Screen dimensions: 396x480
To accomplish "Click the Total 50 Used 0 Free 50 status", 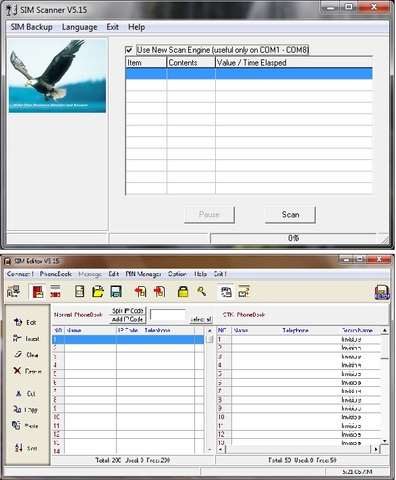I will pos(302,460).
